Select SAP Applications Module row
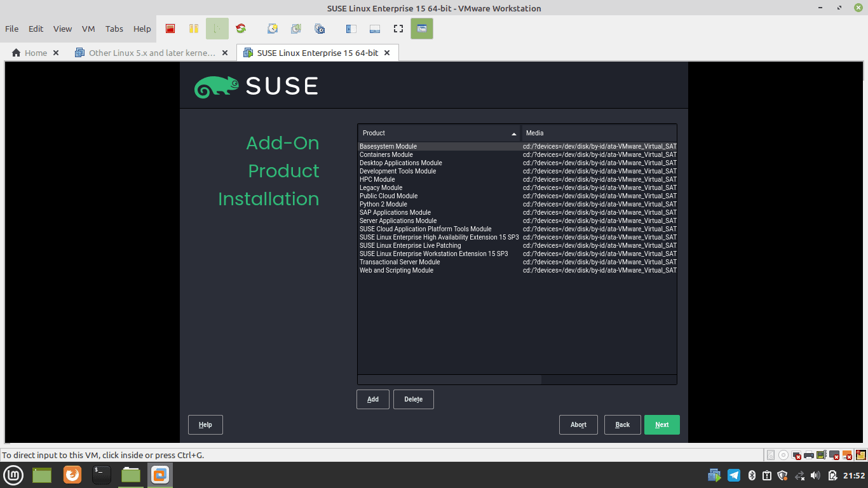The height and width of the screenshot is (488, 868). 517,212
